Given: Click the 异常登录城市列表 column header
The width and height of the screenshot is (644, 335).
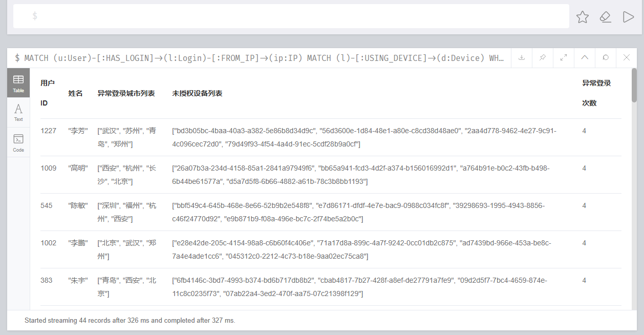Looking at the screenshot, I should [126, 93].
